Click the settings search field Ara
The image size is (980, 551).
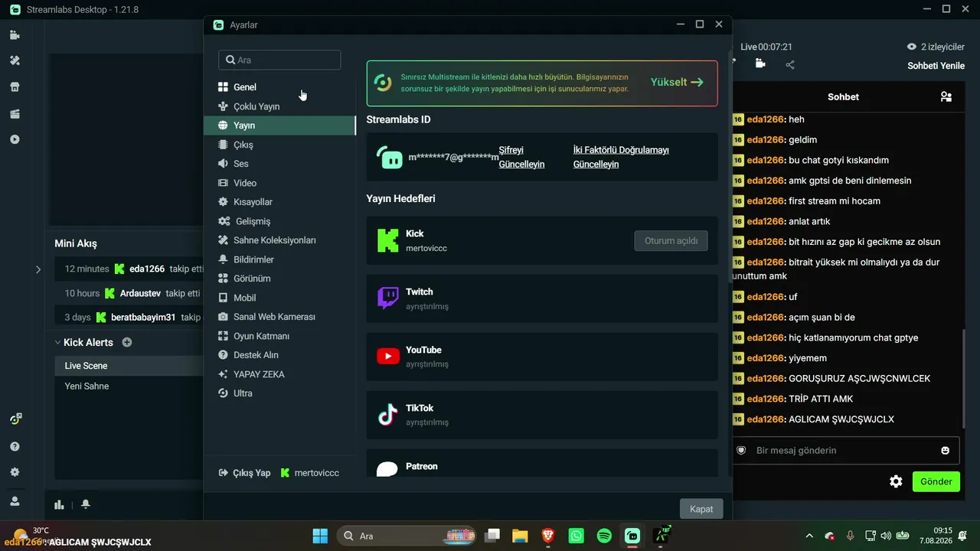279,60
